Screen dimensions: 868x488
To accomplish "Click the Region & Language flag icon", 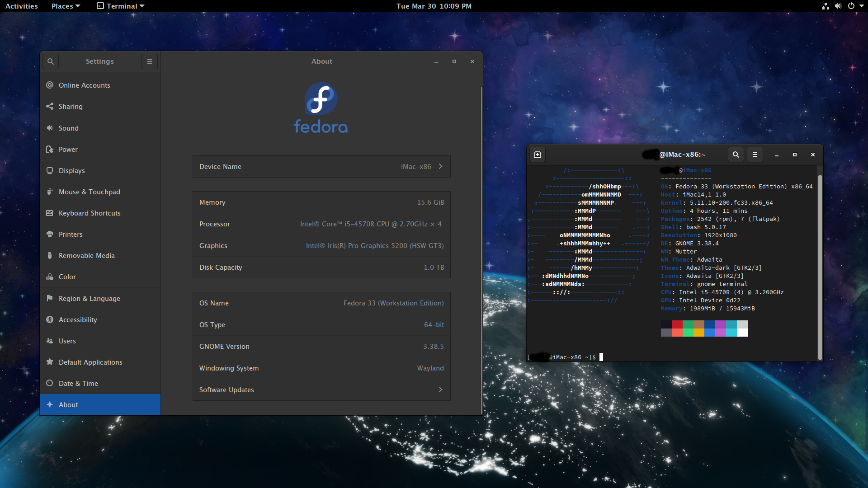I will 50,298.
